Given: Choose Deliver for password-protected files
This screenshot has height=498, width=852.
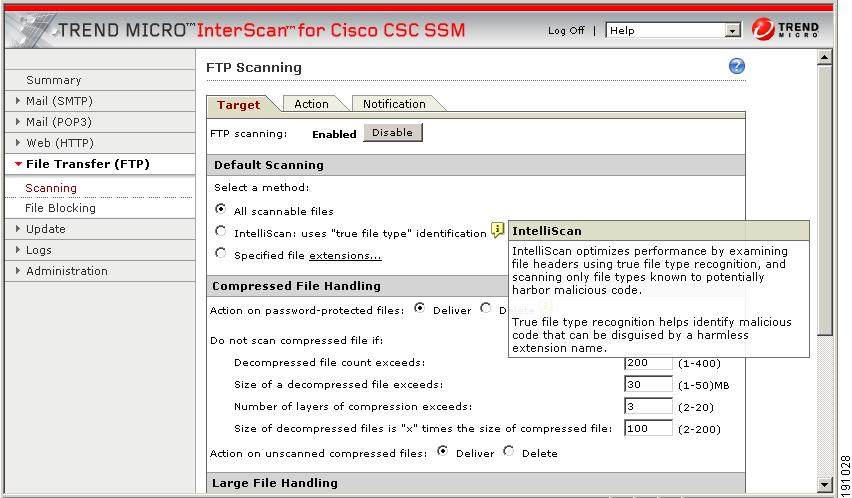Looking at the screenshot, I should 419,308.
